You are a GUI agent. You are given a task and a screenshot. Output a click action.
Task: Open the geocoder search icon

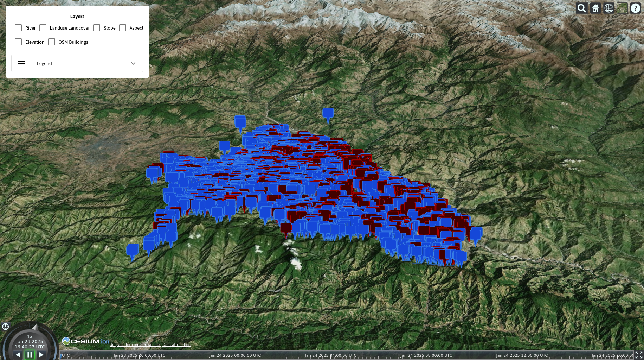click(x=582, y=8)
